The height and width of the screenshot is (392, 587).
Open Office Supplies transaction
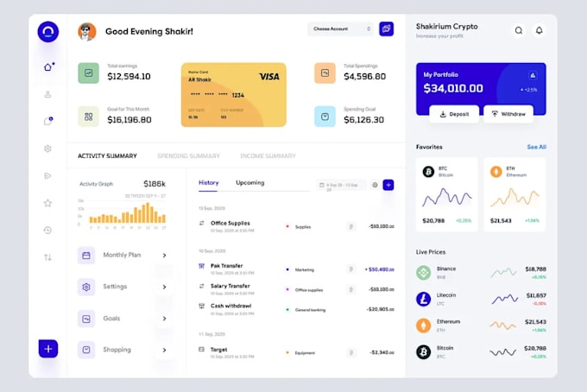point(296,226)
